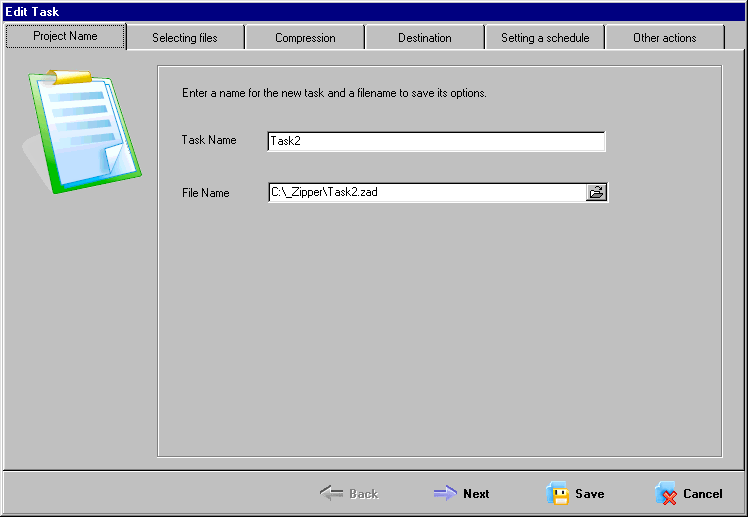Switch to the Selecting files tab
748x517 pixels.
(185, 38)
